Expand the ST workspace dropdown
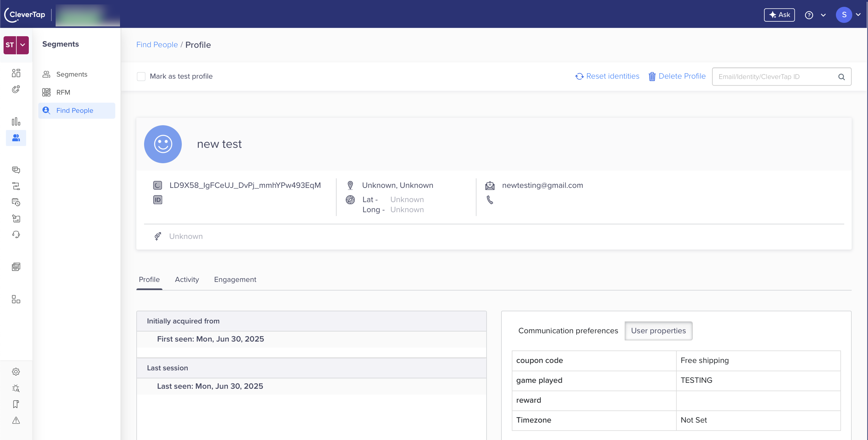This screenshot has height=440, width=868. [22, 45]
